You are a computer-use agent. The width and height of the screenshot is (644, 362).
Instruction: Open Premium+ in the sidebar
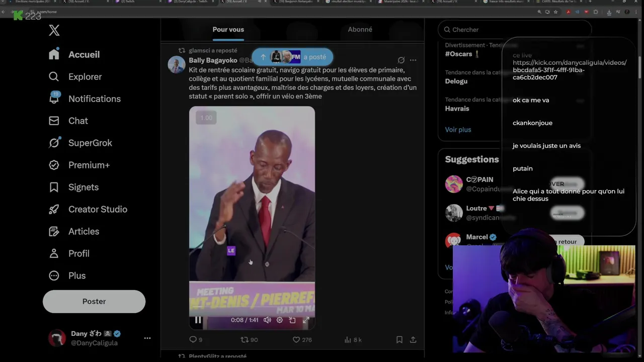point(79,165)
